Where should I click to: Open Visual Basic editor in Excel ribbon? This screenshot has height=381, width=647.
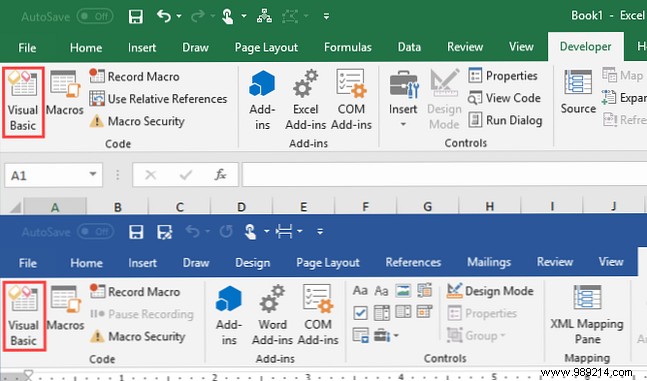(x=23, y=102)
